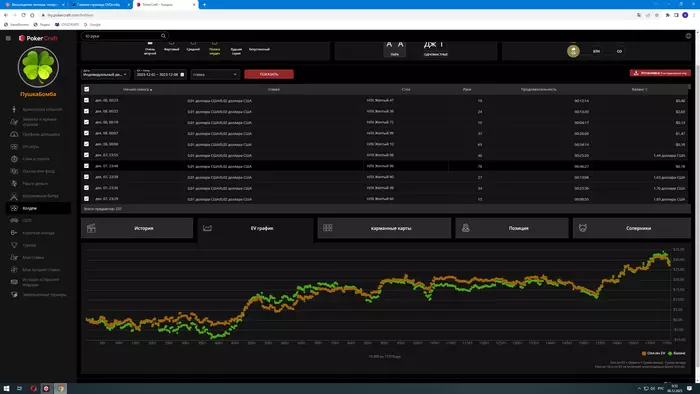Switch to the История tab
The image size is (700, 394).
pos(137,228)
